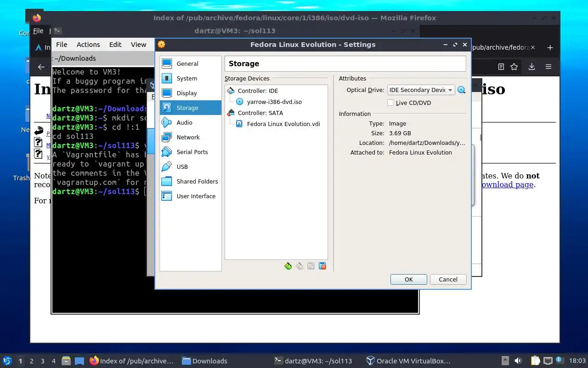Open General settings category

[x=190, y=63]
